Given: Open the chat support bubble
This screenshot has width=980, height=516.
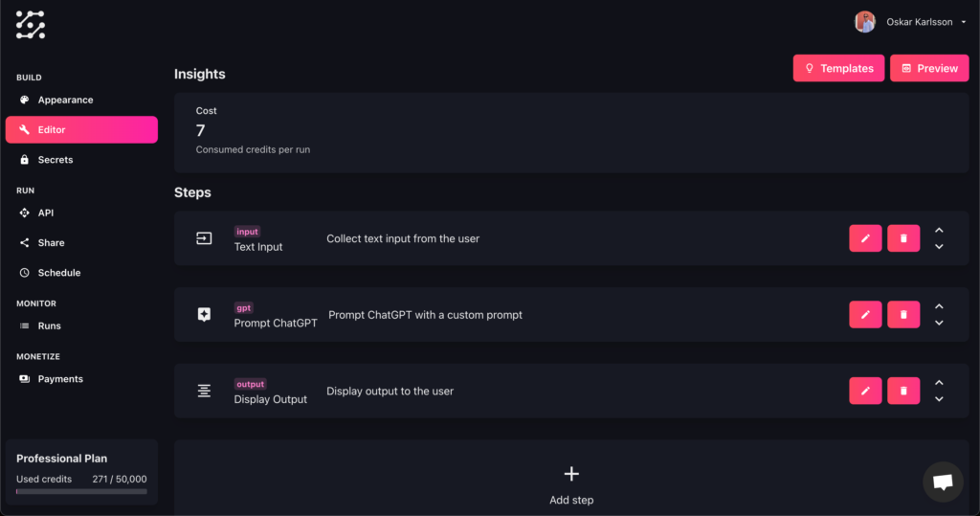Looking at the screenshot, I should [943, 482].
